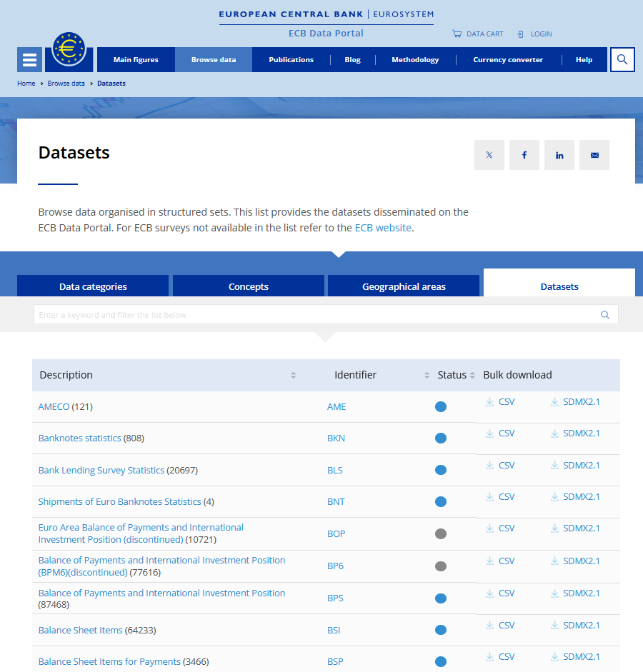Open the Help menu

[x=584, y=59]
